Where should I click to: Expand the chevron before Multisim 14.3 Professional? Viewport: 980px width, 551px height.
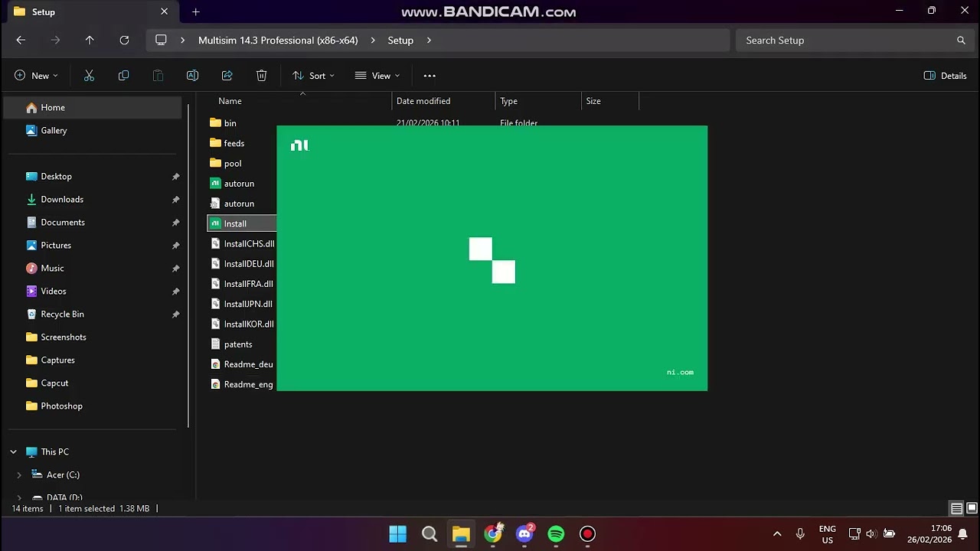pyautogui.click(x=182, y=41)
